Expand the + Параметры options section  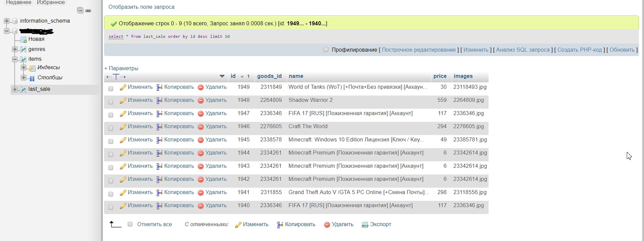(x=121, y=68)
